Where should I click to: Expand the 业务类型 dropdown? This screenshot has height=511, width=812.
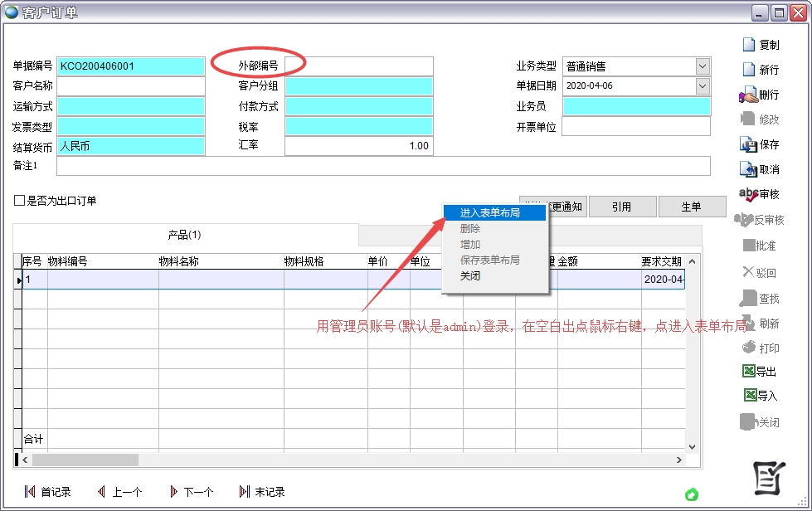(703, 66)
